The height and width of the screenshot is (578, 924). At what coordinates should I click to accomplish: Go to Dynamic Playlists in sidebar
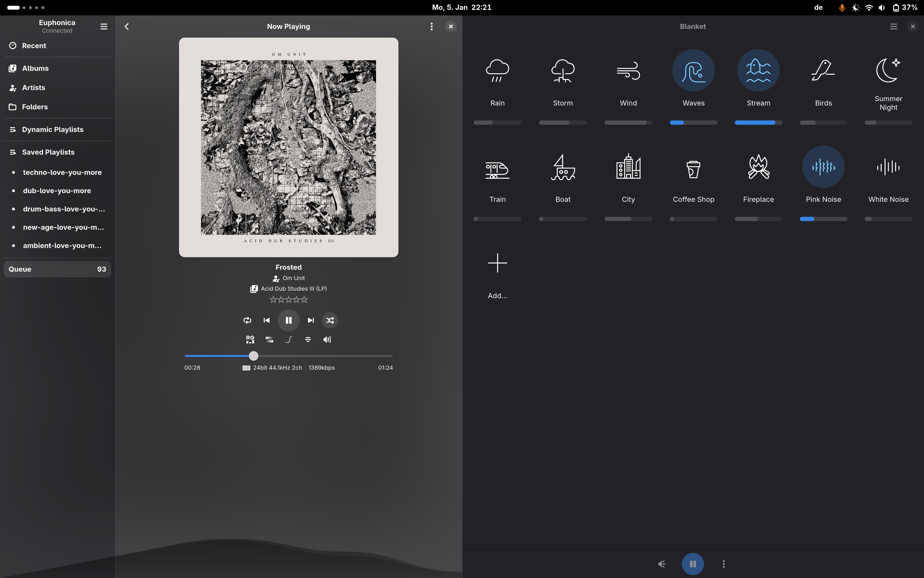coord(52,130)
